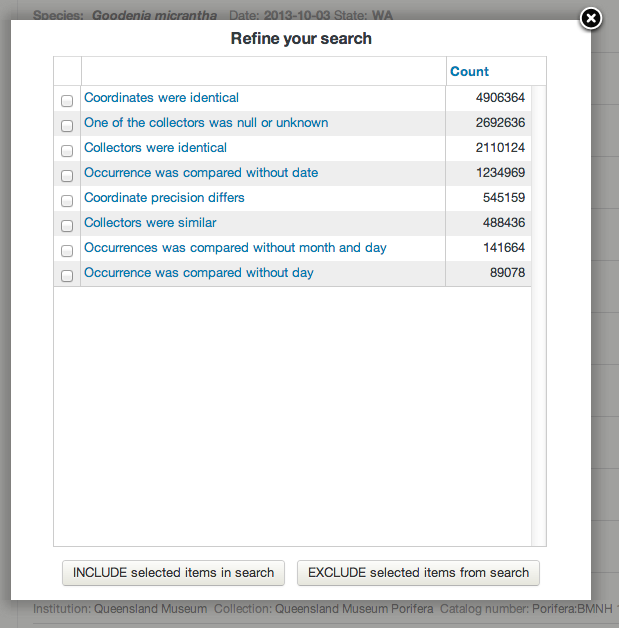Tick 'Occurrences was compared without month and day' checkbox

(x=67, y=251)
